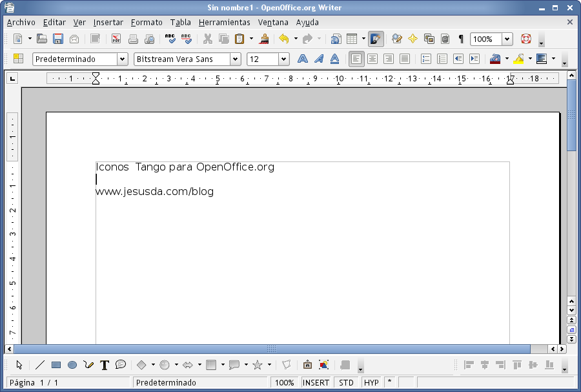Click the Copy icon
581x392 pixels.
click(x=224, y=39)
